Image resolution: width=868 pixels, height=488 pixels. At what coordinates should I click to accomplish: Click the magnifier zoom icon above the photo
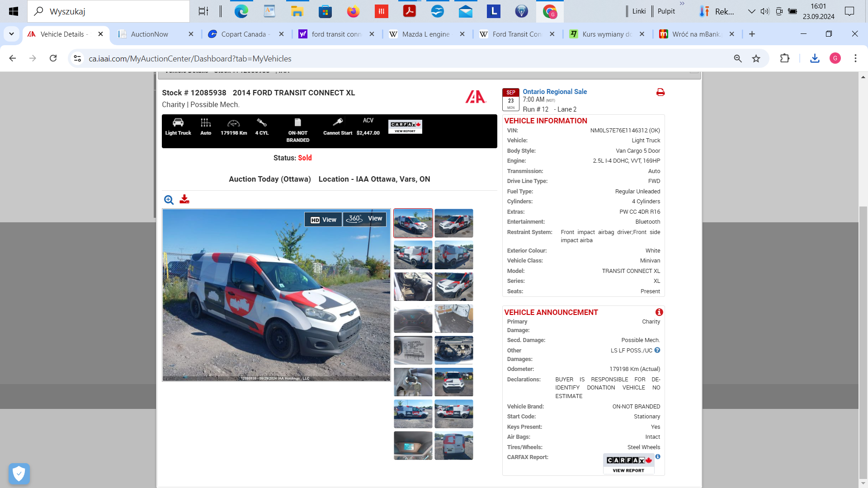click(x=169, y=200)
